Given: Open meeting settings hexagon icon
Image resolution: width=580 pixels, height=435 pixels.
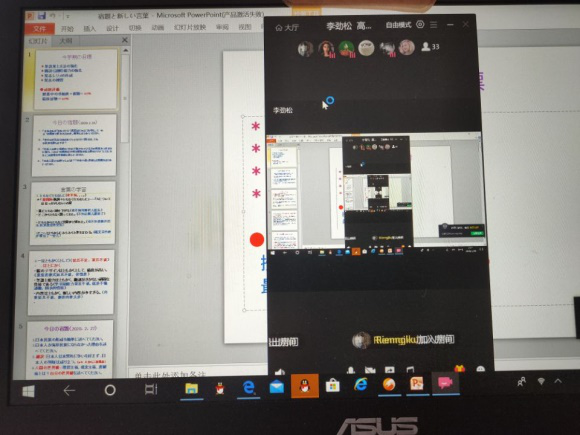Looking at the screenshot, I should pyautogui.click(x=420, y=24).
